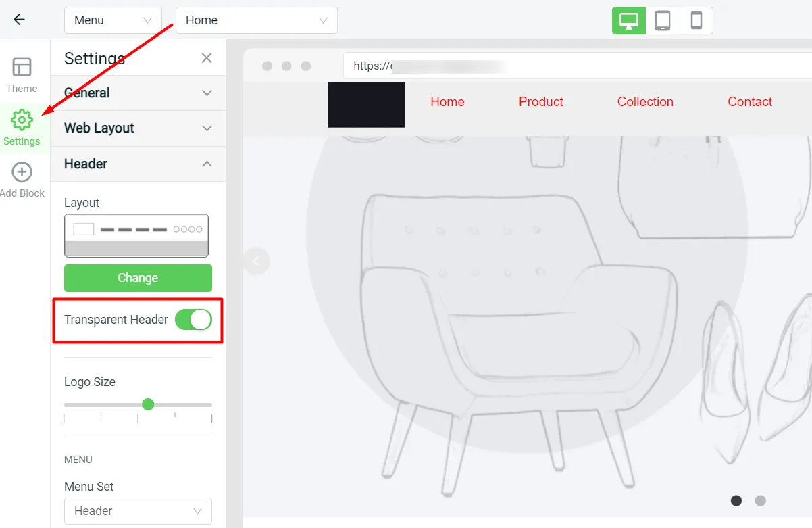This screenshot has height=528, width=812.
Task: Expand the Web Layout section
Action: [138, 128]
